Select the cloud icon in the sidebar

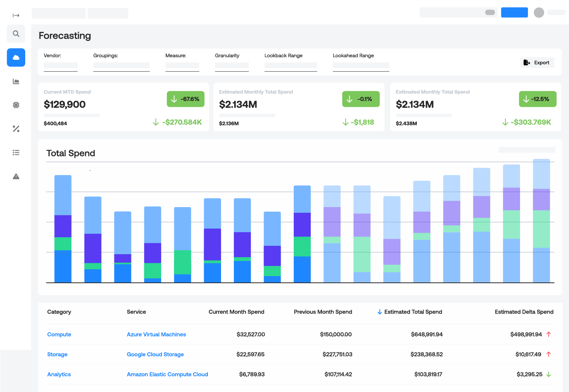pyautogui.click(x=16, y=58)
